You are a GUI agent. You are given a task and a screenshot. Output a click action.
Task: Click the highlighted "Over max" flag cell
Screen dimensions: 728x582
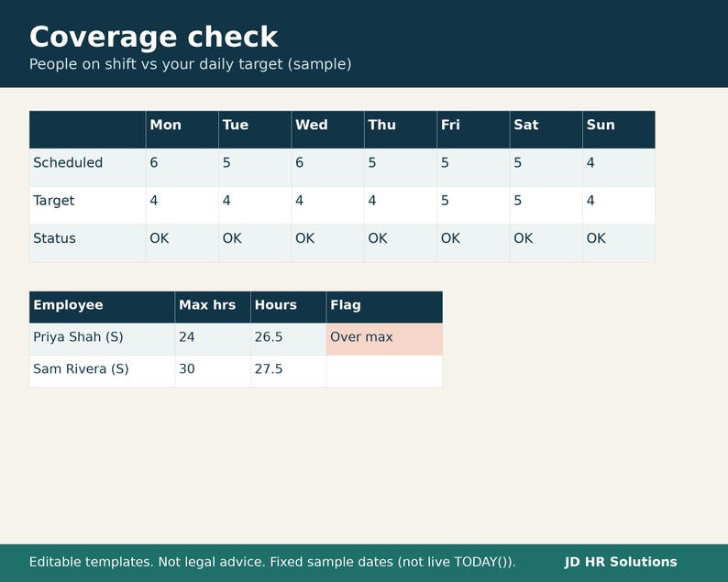[384, 339]
